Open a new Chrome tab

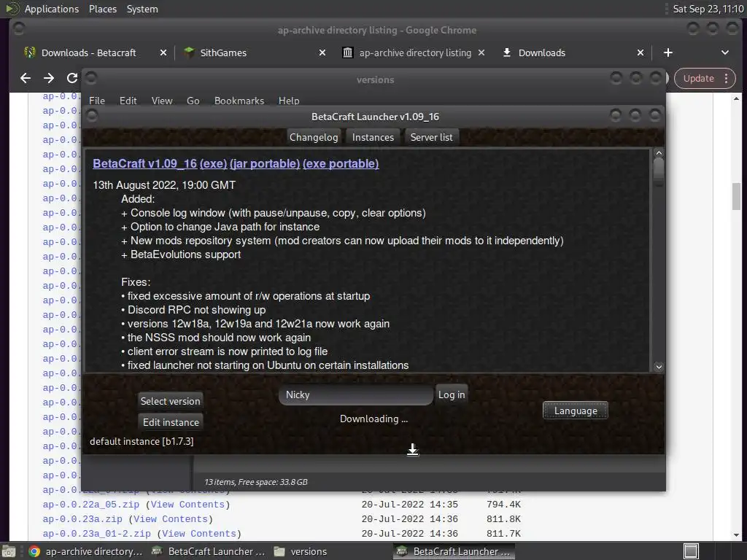pos(668,52)
